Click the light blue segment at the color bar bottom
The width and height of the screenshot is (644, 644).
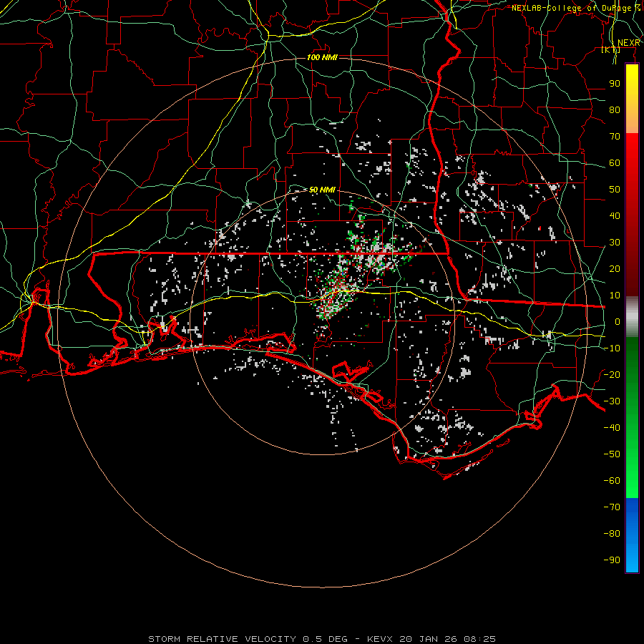pyautogui.click(x=632, y=559)
